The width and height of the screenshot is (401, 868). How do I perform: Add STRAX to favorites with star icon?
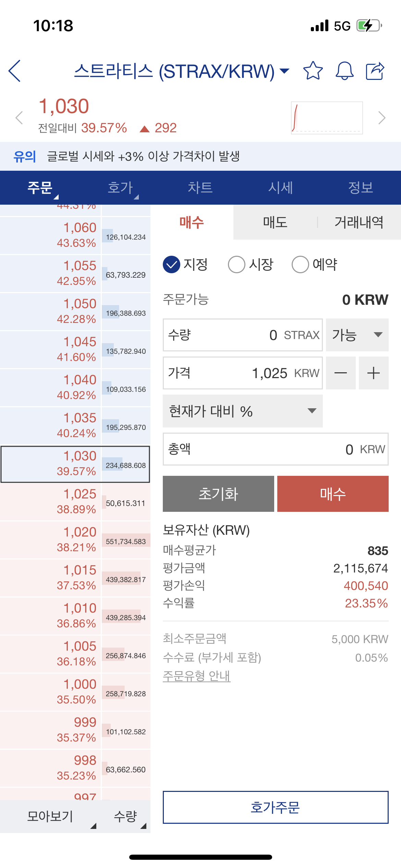click(x=313, y=71)
